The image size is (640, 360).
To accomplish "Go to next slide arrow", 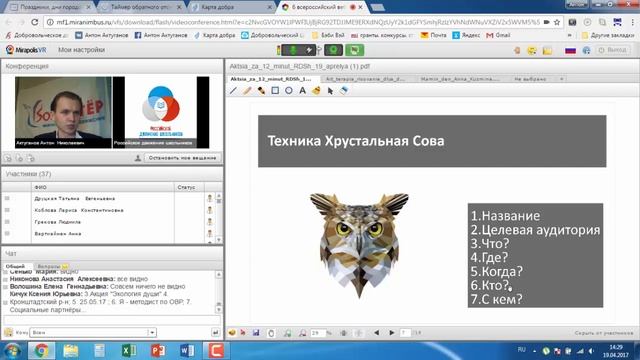I will pyautogui.click(x=392, y=333).
